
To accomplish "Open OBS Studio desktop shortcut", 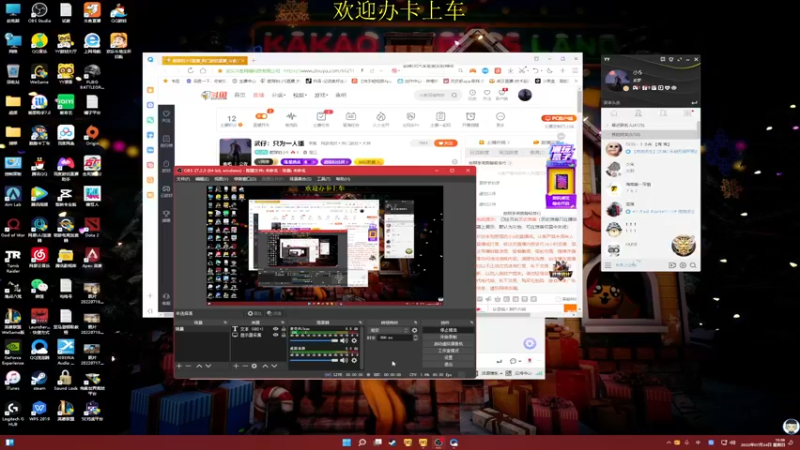I will [39, 13].
